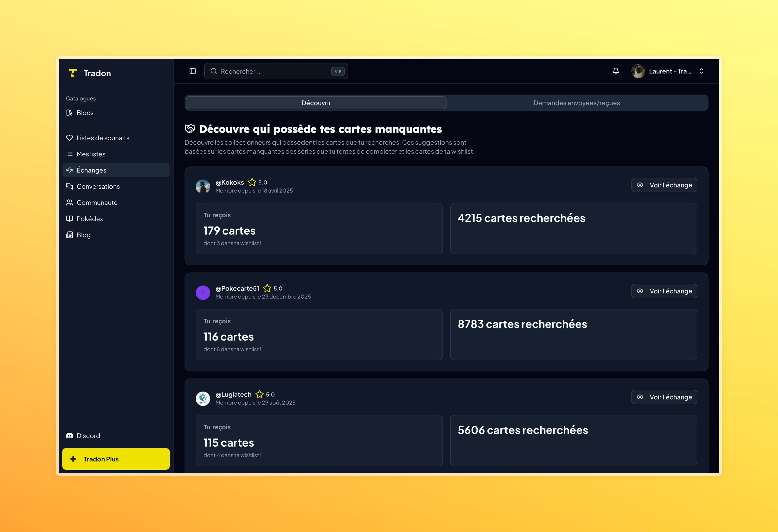Open the notifications bell
The height and width of the screenshot is (532, 778).
pos(616,71)
